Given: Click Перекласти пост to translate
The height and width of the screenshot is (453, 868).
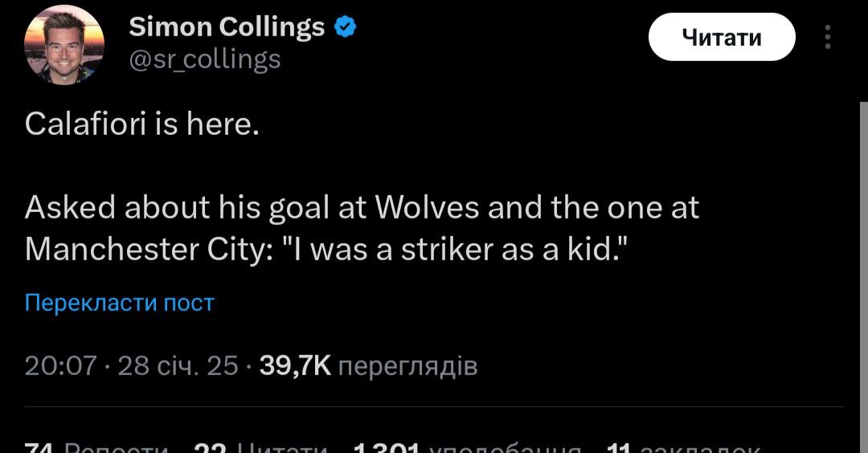Looking at the screenshot, I should click(x=120, y=303).
